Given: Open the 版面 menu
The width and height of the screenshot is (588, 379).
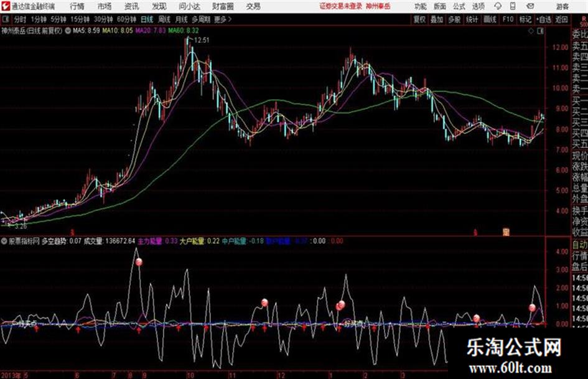Looking at the screenshot, I should (440, 6).
